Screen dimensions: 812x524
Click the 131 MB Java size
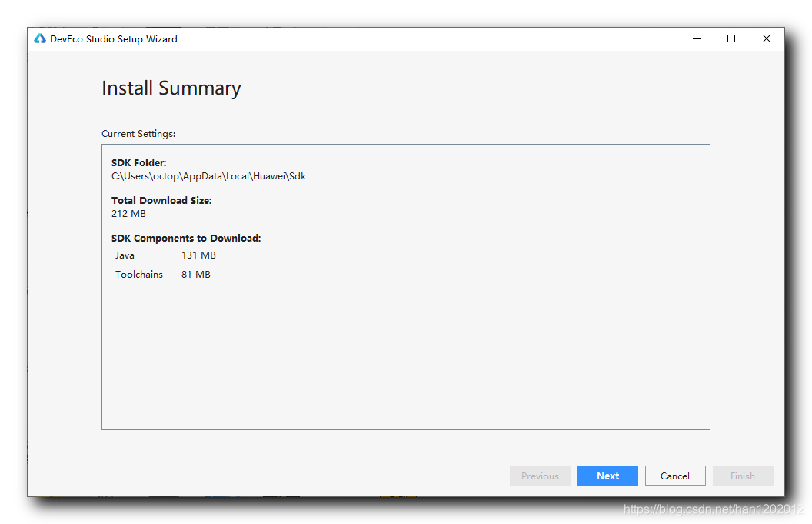198,255
